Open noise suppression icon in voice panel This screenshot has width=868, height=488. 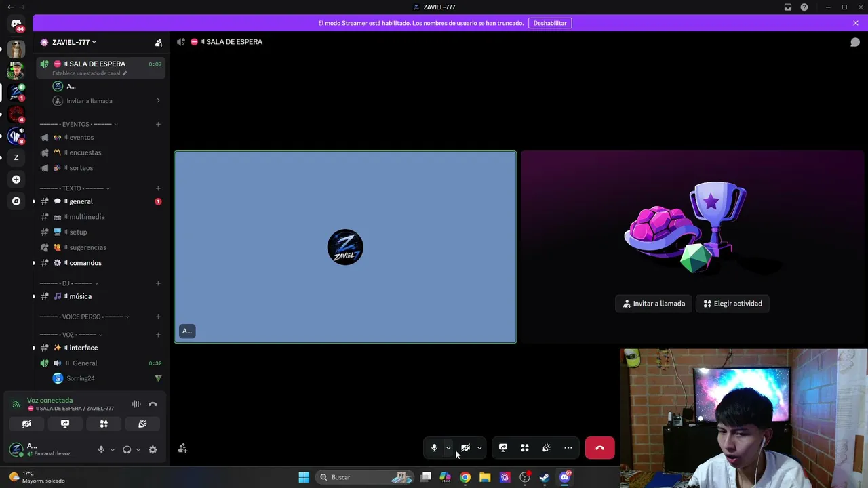[x=136, y=404]
